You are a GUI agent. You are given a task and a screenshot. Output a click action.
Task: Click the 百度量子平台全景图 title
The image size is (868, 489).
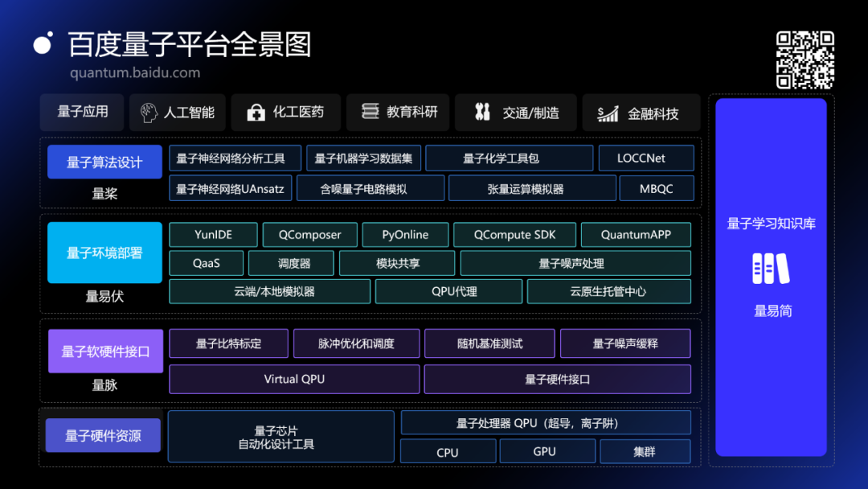tap(190, 44)
